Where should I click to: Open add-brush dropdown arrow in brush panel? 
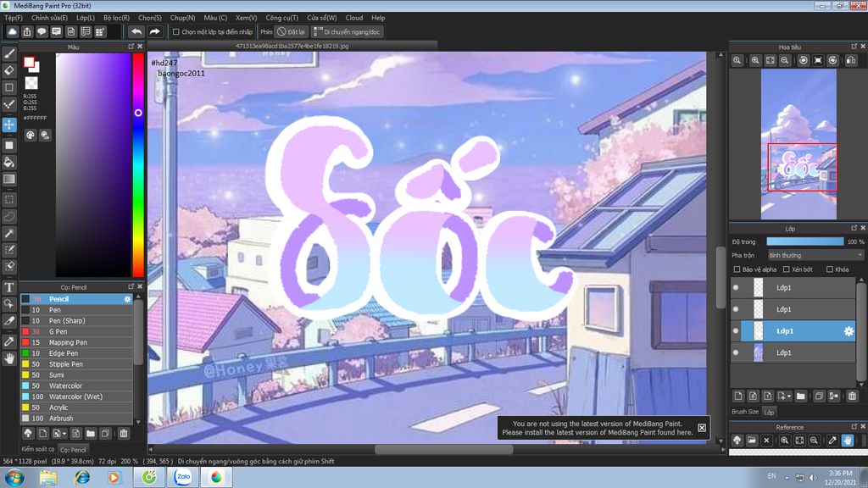(64, 434)
